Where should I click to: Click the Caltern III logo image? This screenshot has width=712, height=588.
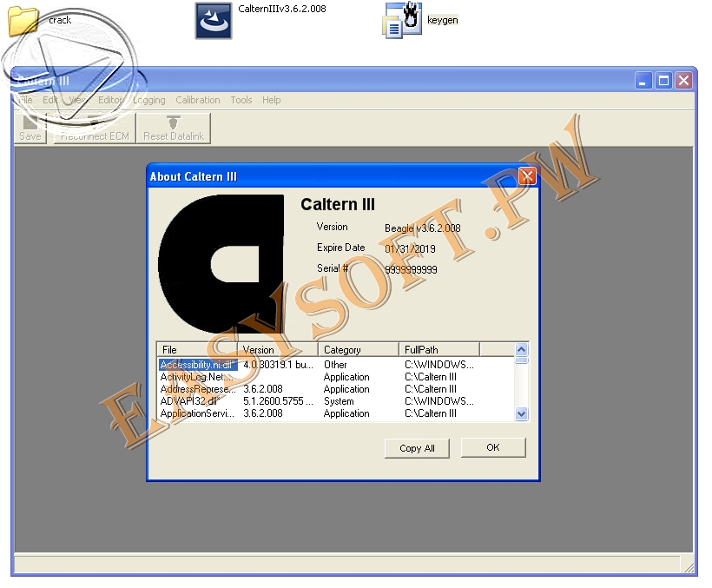221,264
